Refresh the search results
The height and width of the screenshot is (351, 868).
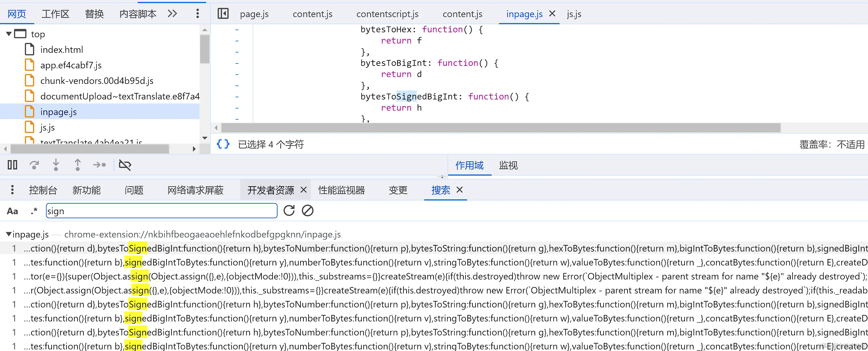(x=289, y=211)
